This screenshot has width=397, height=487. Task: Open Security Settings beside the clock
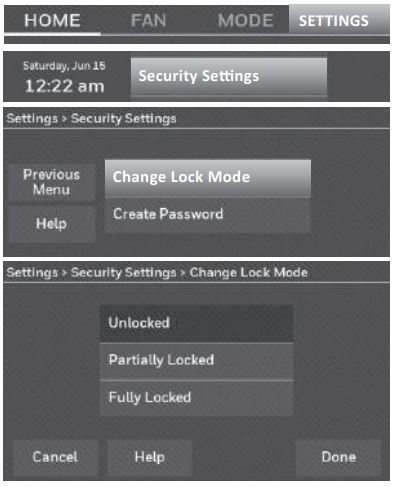tap(229, 77)
